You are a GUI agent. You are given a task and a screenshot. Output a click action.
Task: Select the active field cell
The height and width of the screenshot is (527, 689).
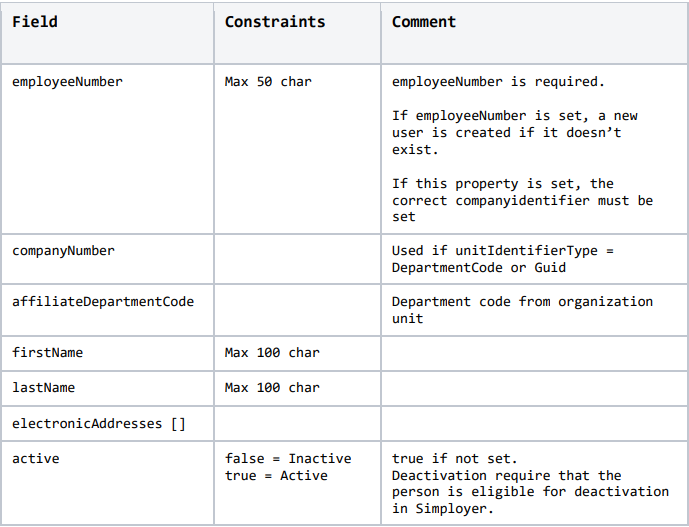coord(35,459)
